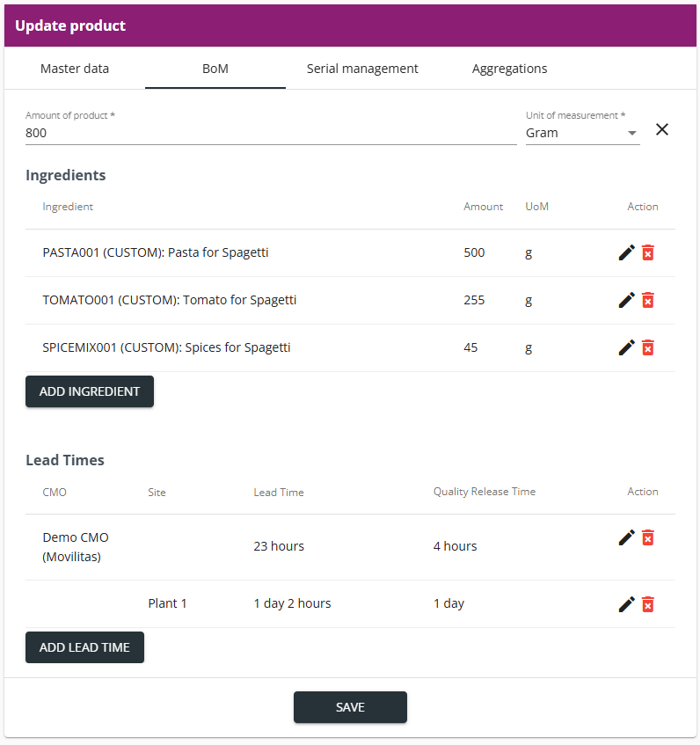
Task: Delete the PASTA001 ingredient row
Action: pos(648,252)
